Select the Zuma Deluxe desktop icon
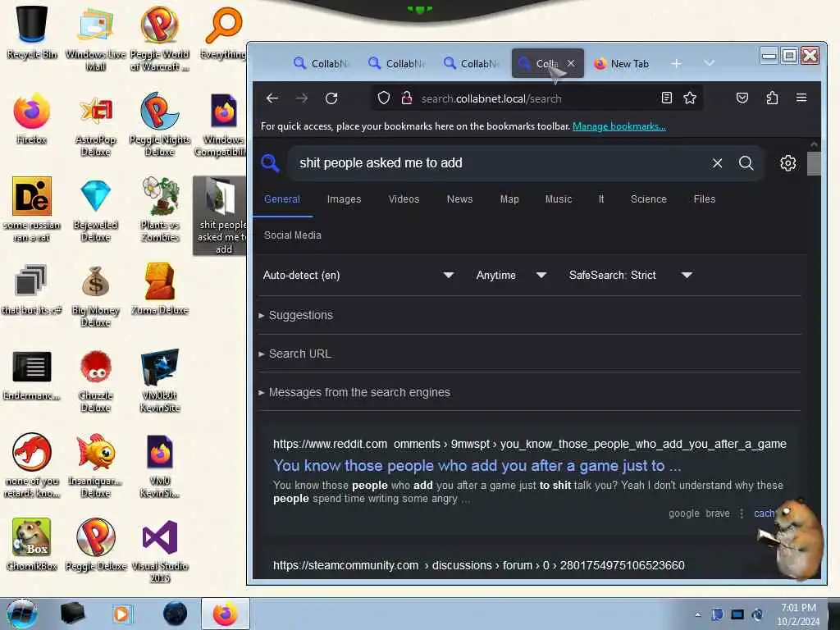Viewport: 840px width, 630px height. tap(160, 288)
